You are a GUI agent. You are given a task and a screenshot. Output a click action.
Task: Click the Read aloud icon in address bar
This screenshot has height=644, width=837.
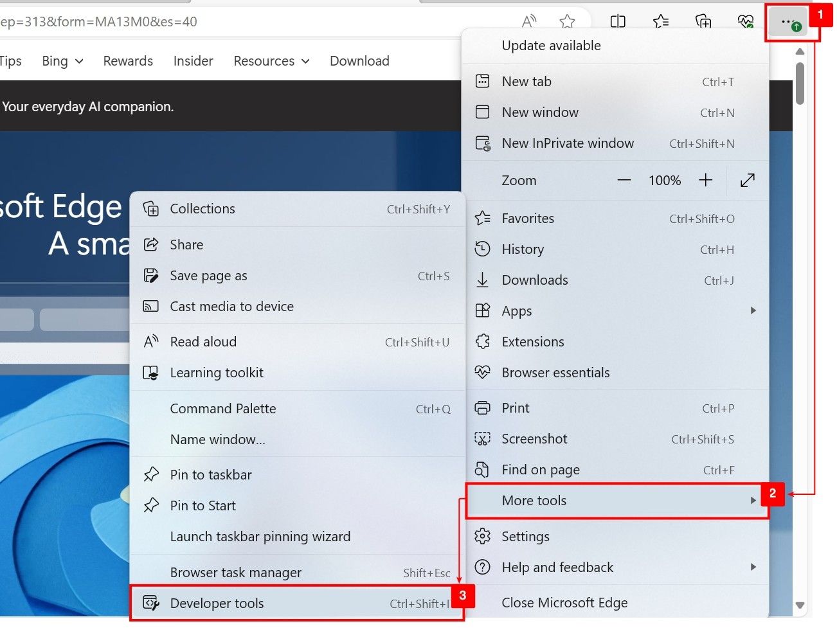pos(529,22)
